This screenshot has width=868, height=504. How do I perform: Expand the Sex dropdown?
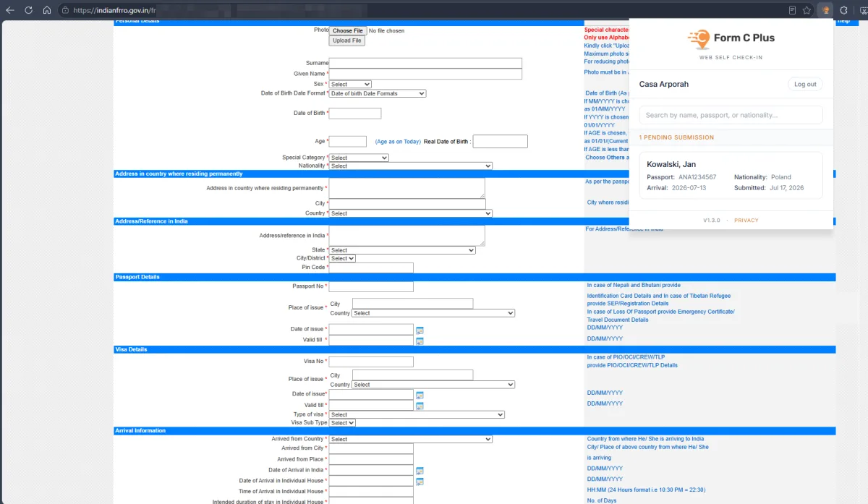350,85
